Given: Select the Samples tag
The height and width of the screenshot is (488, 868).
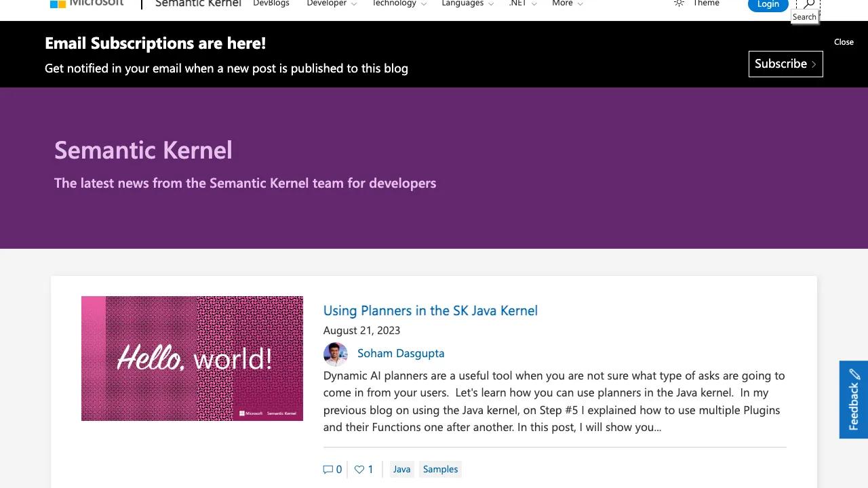Looking at the screenshot, I should [441, 469].
